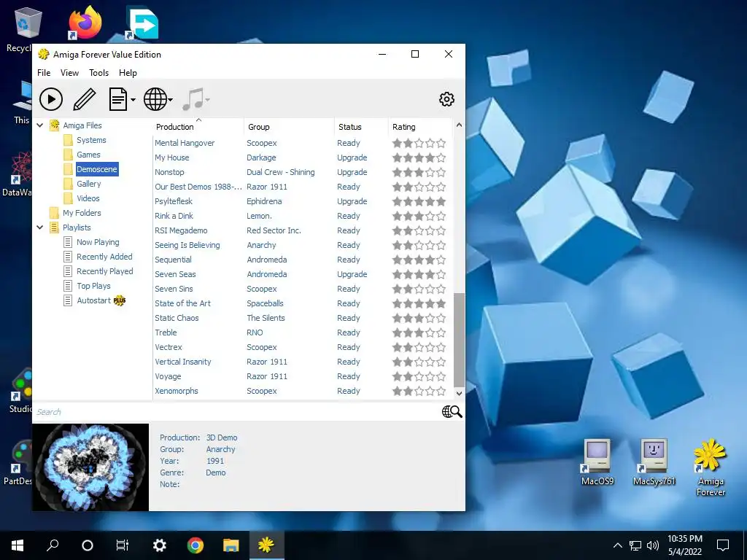This screenshot has width=747, height=560.
Task: Open the View menu
Action: click(x=69, y=73)
